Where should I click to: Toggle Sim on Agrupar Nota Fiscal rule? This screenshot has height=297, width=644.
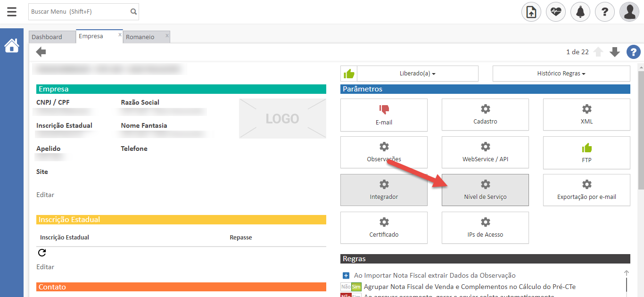click(x=356, y=287)
